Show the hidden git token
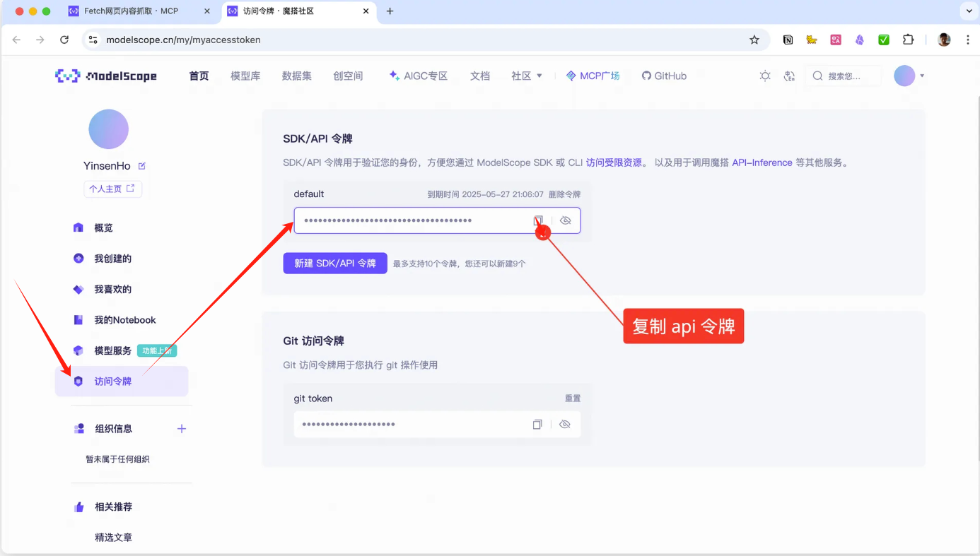The image size is (980, 556). (x=564, y=425)
